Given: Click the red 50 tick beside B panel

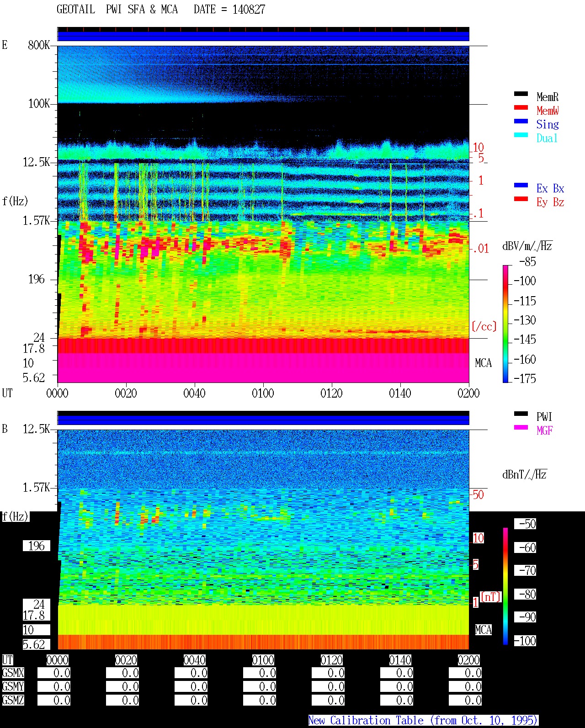Looking at the screenshot, I should coord(478,494).
